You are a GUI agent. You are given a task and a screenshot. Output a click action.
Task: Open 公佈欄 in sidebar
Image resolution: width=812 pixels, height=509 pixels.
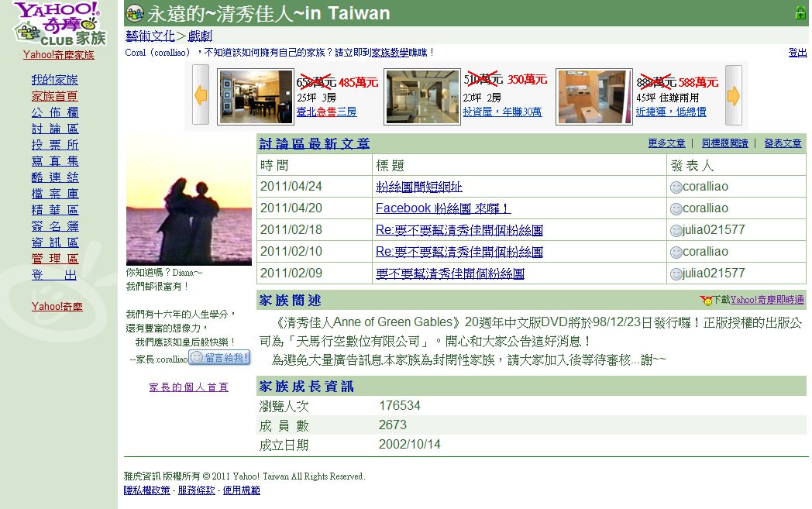pos(54,112)
